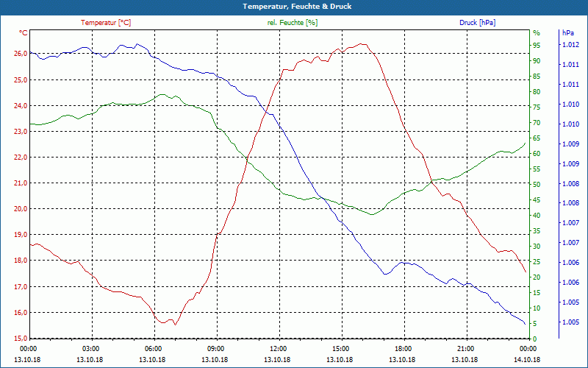Image resolution: width=588 pixels, height=368 pixels.
Task: Pick the 22,0 temperature axis tick label
Action: click(21, 158)
